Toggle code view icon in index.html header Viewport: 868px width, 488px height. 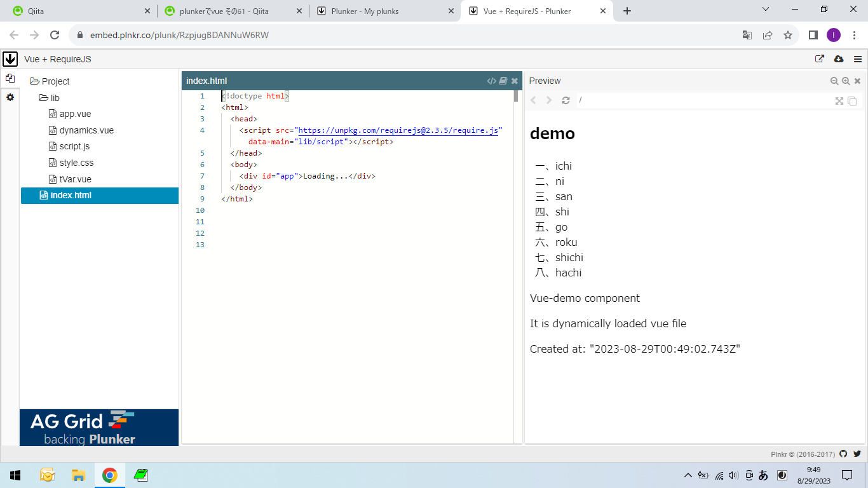(491, 81)
